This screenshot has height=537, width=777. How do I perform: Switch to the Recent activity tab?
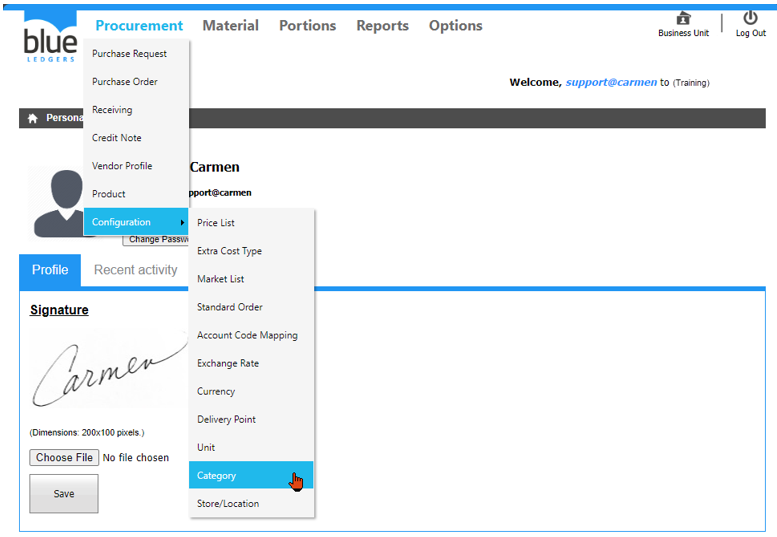click(x=135, y=270)
